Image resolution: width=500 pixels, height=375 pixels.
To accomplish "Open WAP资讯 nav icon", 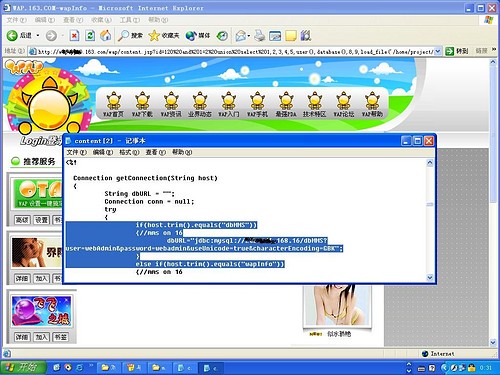I will click(171, 104).
